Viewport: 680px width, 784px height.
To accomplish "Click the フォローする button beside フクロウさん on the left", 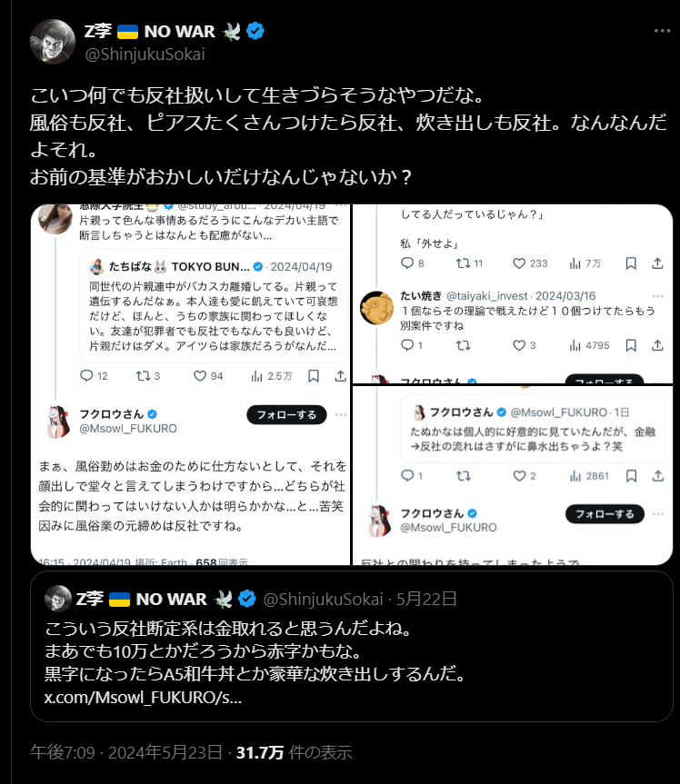I will tap(286, 414).
